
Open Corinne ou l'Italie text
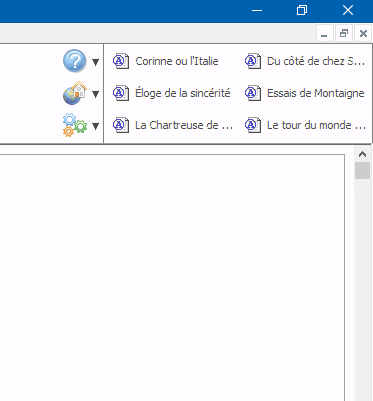pos(177,61)
